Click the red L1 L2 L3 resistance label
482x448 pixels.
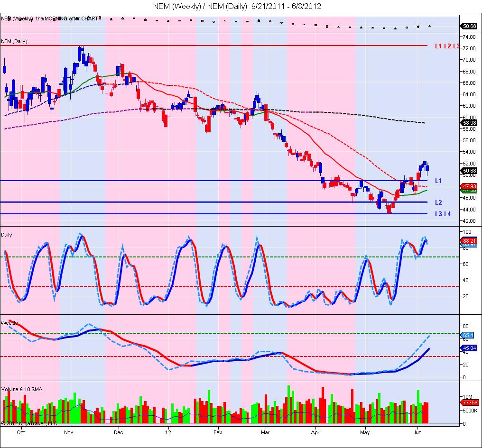coord(447,46)
